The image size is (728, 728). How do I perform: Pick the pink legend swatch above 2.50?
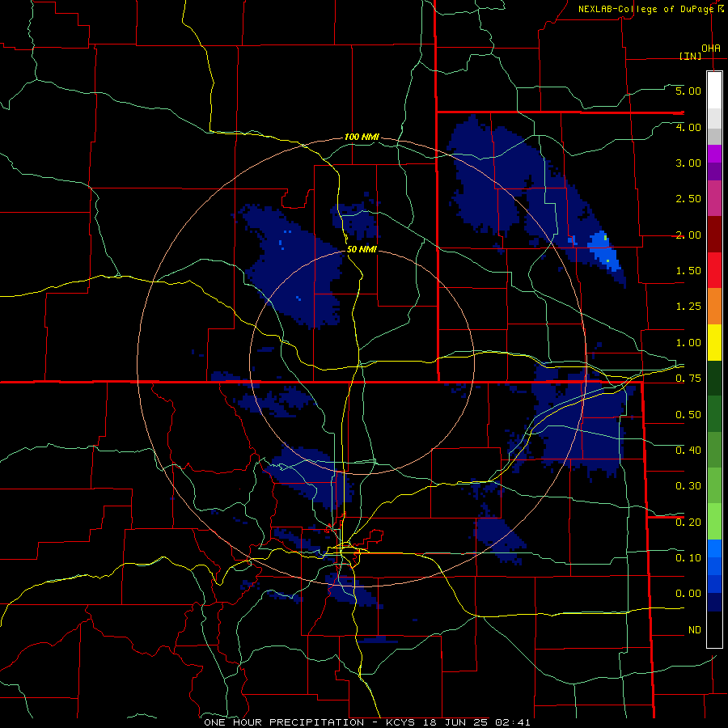click(714, 199)
